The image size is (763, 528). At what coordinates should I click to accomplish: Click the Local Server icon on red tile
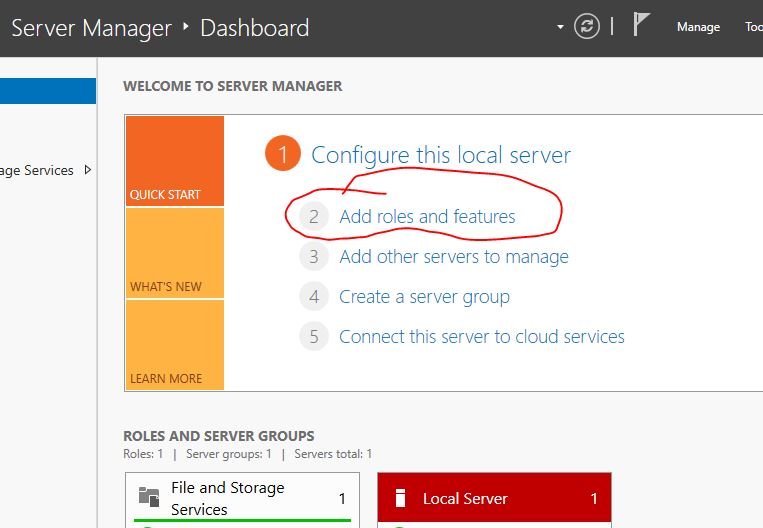click(x=400, y=498)
